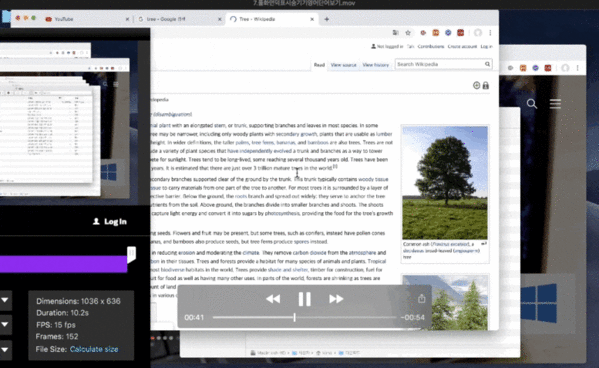Switch to the YouTube tab

[x=86, y=19]
